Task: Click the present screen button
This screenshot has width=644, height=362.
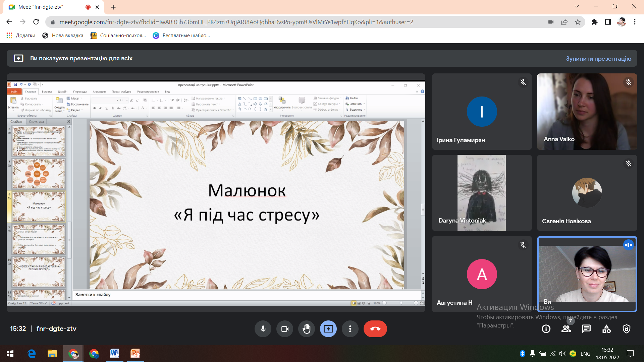Action: tap(328, 329)
